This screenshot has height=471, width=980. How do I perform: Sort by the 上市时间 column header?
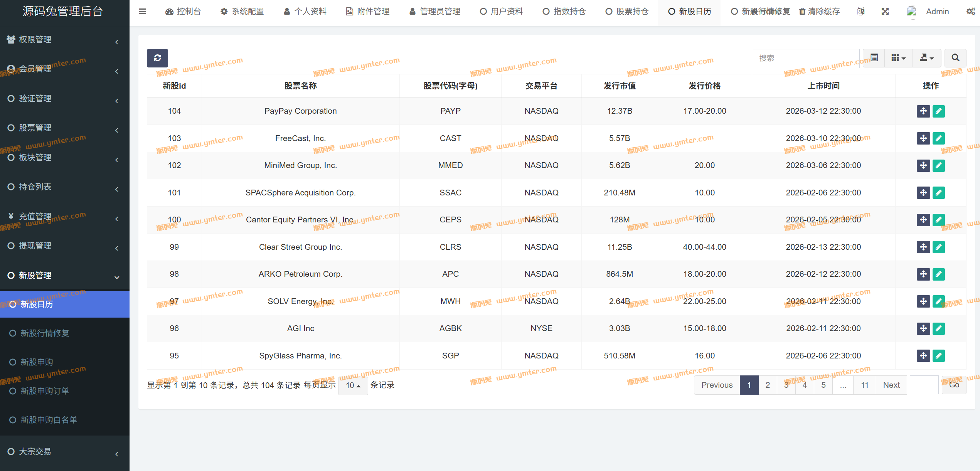(x=823, y=86)
